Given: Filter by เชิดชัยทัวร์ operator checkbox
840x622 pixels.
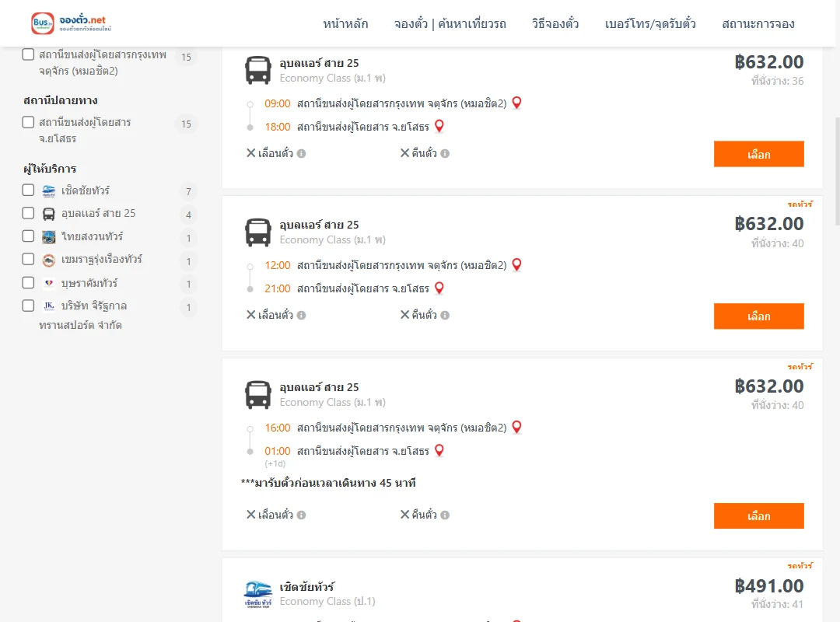Looking at the screenshot, I should pos(29,190).
